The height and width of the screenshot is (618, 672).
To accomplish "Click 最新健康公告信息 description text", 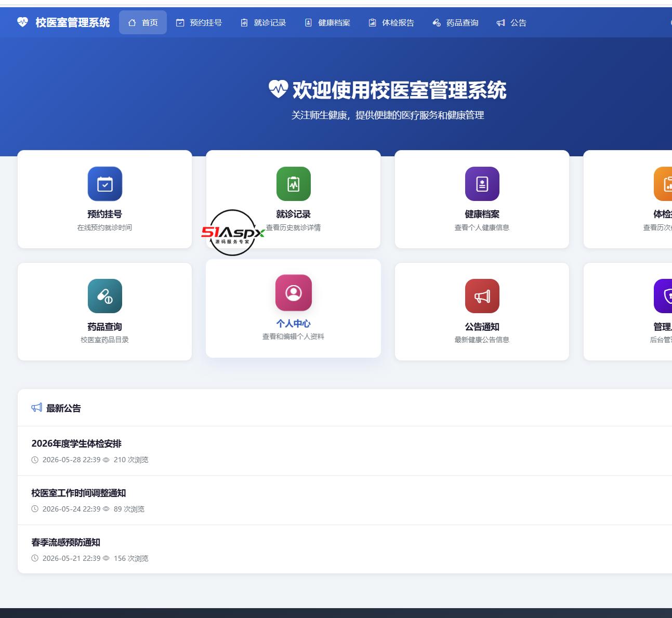I will pyautogui.click(x=482, y=340).
